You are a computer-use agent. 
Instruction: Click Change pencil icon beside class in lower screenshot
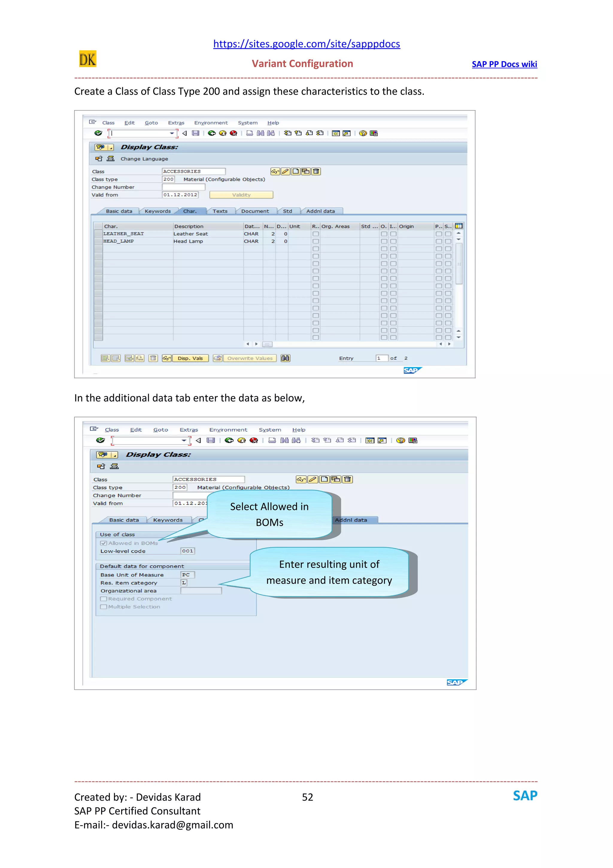313,479
